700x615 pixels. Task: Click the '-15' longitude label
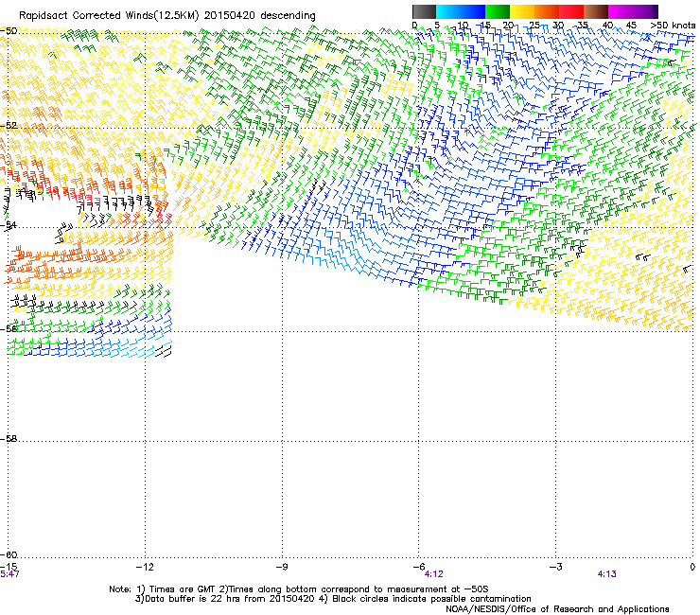(x=9, y=567)
